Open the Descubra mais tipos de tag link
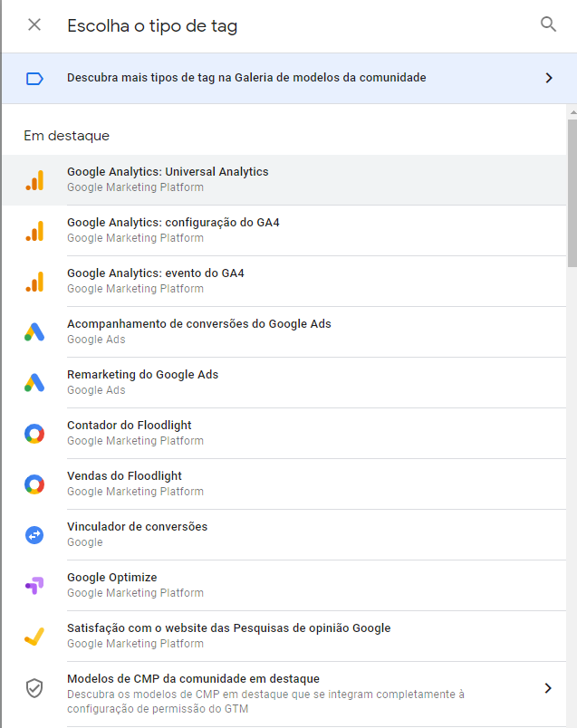The width and height of the screenshot is (577, 728). pyautogui.click(x=246, y=78)
